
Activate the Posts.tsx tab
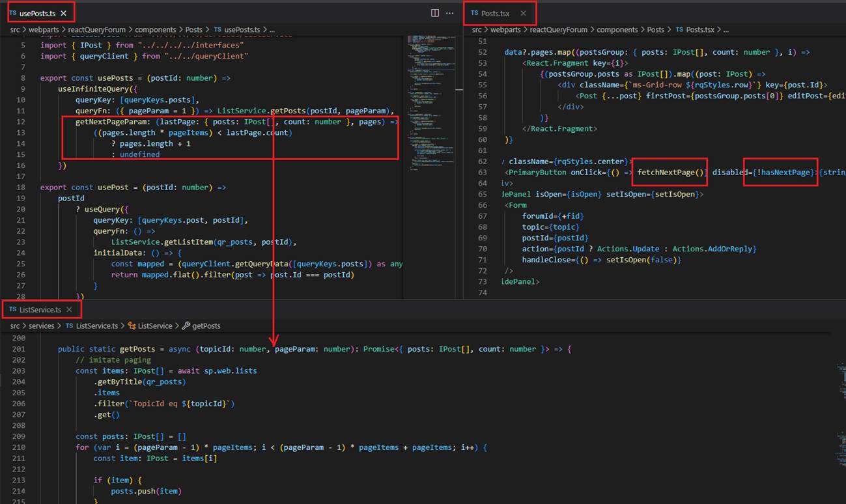[x=494, y=13]
